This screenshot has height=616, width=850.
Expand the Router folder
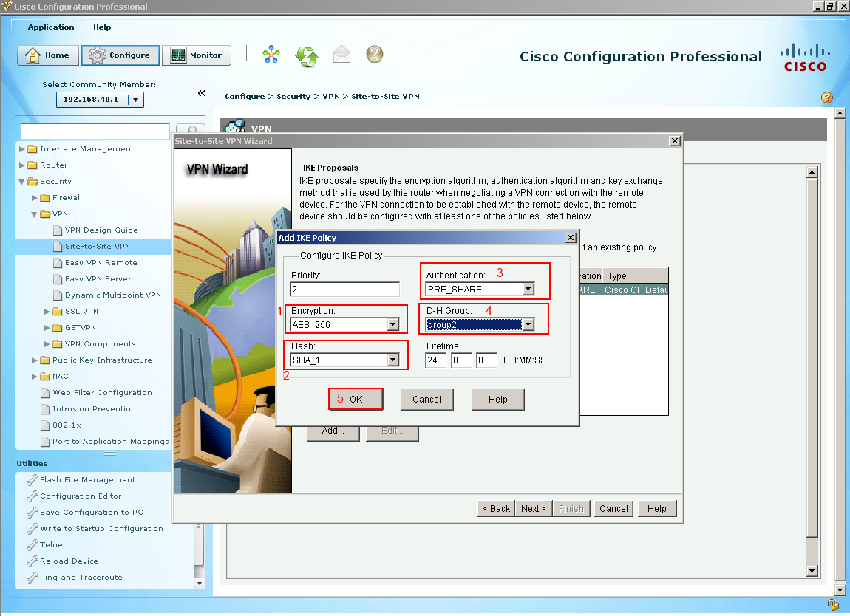22,165
